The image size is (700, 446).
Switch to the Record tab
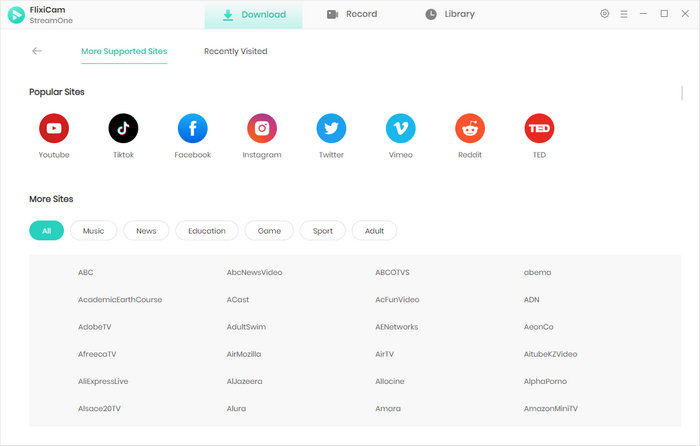(x=352, y=14)
